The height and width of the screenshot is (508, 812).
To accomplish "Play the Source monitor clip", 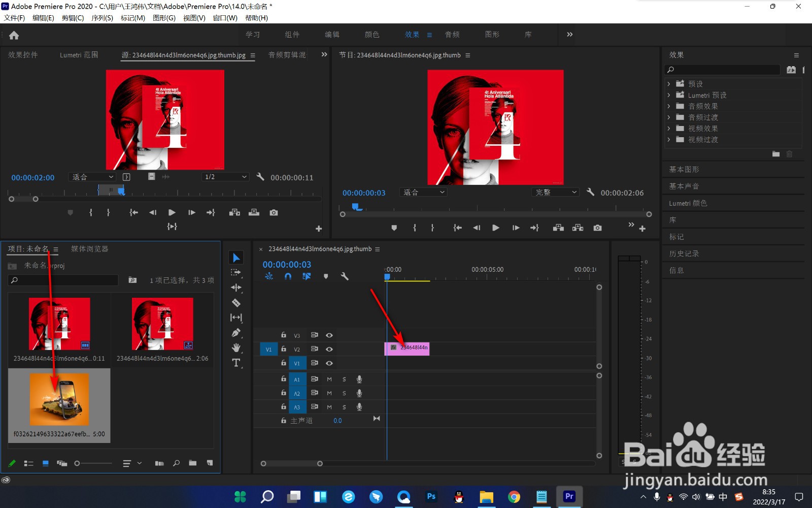I will click(x=172, y=212).
